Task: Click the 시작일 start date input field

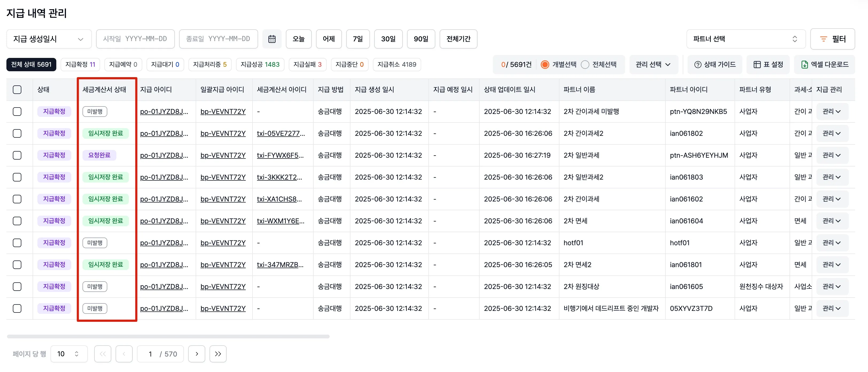Action: (x=135, y=39)
